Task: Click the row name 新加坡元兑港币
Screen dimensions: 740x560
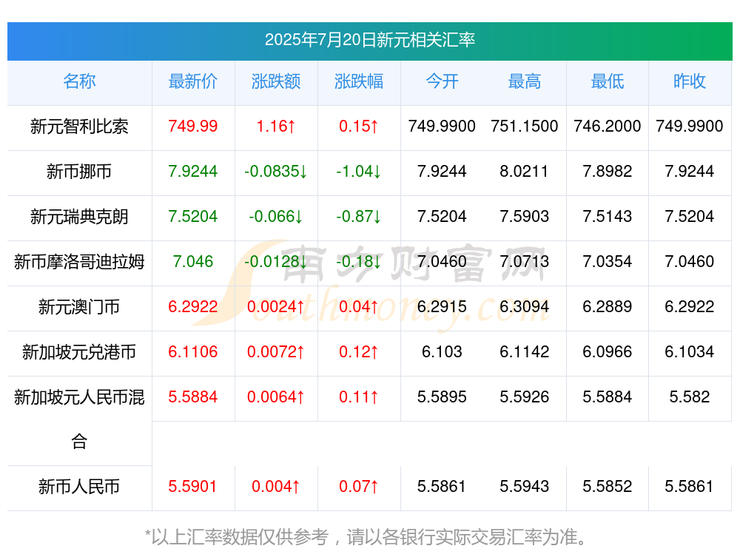Action: pos(79,352)
